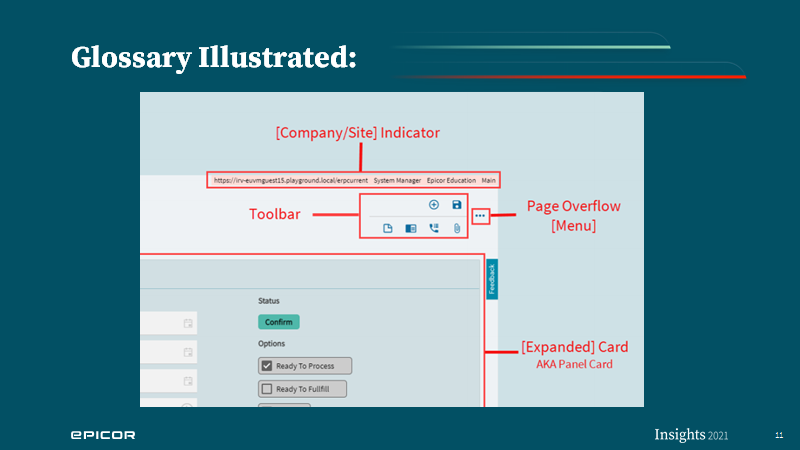Click the phone call log icon
The image size is (800, 450).
tap(434, 228)
